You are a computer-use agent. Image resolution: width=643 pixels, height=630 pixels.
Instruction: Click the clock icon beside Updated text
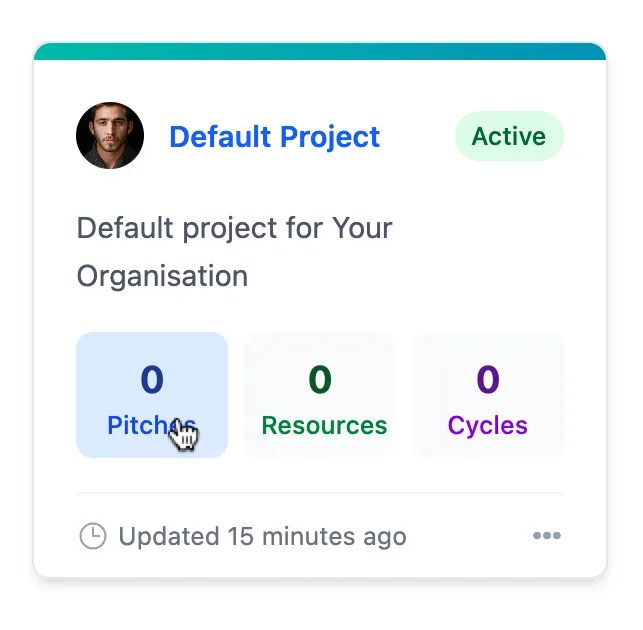[x=93, y=536]
